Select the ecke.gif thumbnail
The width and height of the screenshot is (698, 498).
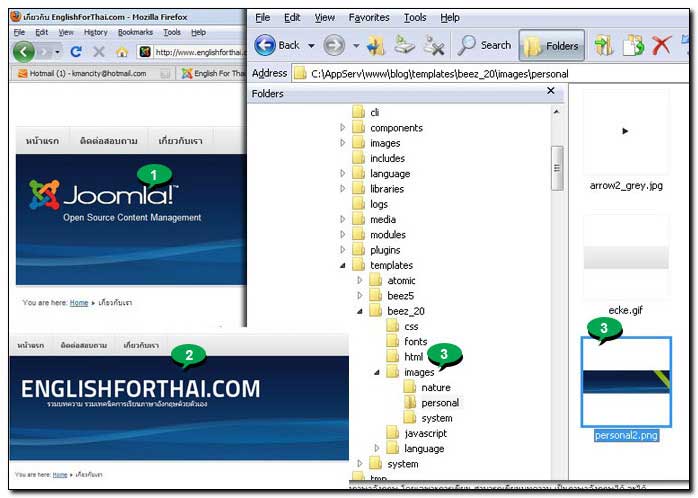pyautogui.click(x=625, y=257)
